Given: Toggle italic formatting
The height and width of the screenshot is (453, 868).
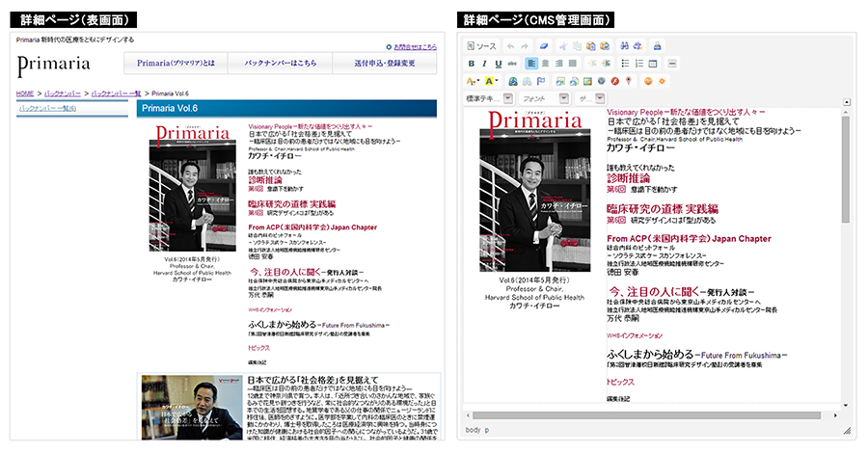Looking at the screenshot, I should tap(484, 64).
